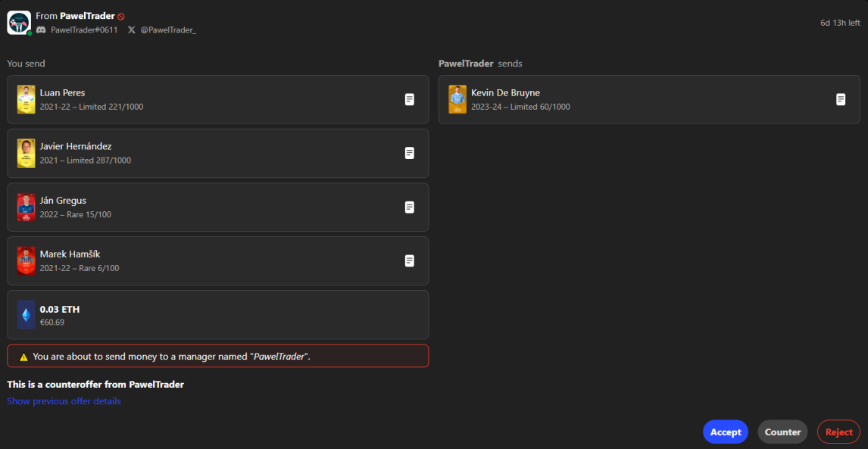This screenshot has width=868, height=449.
Task: Open details icon for Marek Hamšík card
Action: click(410, 260)
